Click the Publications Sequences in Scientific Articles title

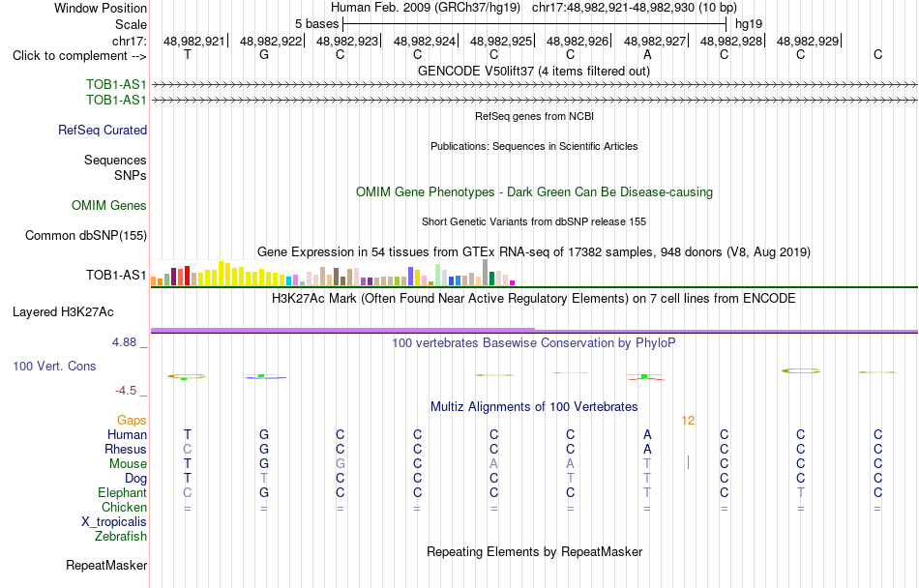point(534,146)
